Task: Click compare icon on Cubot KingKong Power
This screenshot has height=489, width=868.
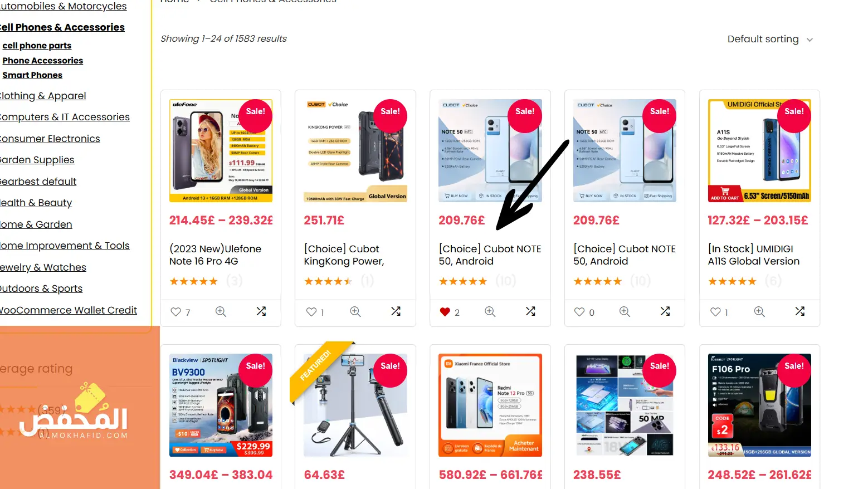Action: (396, 311)
